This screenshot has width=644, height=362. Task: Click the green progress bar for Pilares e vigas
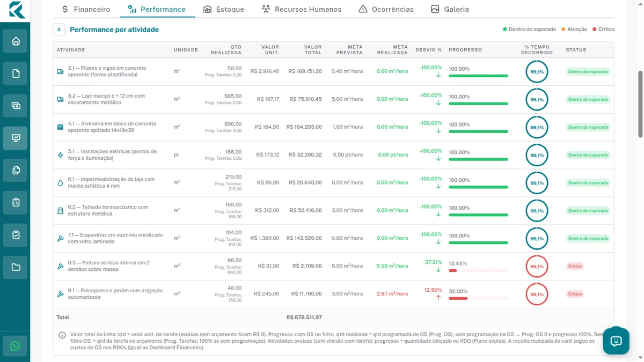pyautogui.click(x=478, y=76)
